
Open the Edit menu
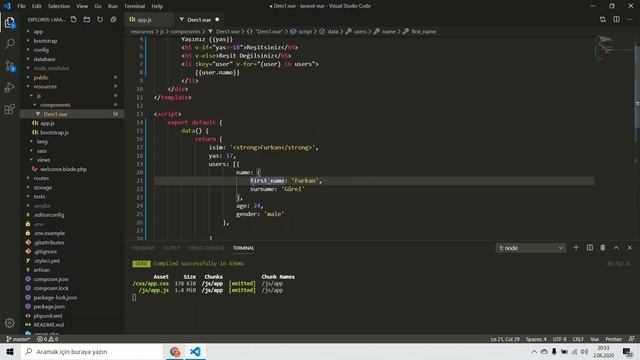(x=37, y=6)
